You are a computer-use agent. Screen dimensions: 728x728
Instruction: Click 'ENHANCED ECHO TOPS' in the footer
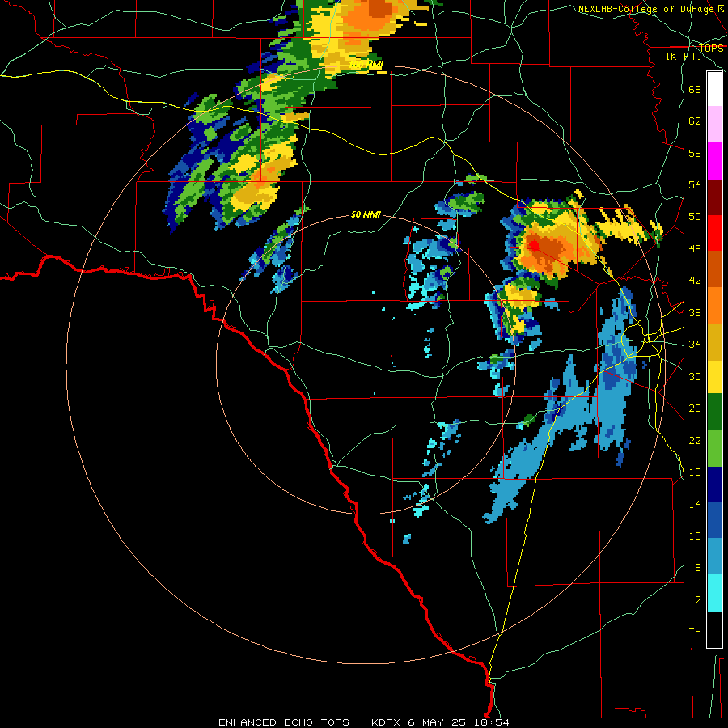[284, 722]
